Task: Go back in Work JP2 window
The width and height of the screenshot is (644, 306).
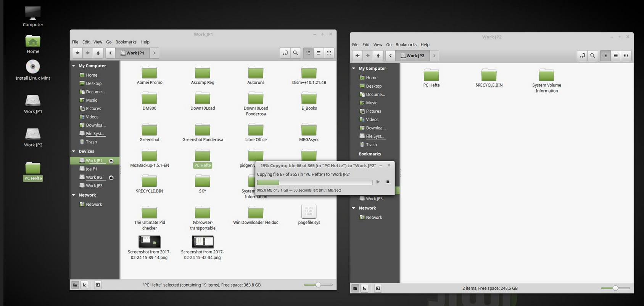Action: coord(357,56)
